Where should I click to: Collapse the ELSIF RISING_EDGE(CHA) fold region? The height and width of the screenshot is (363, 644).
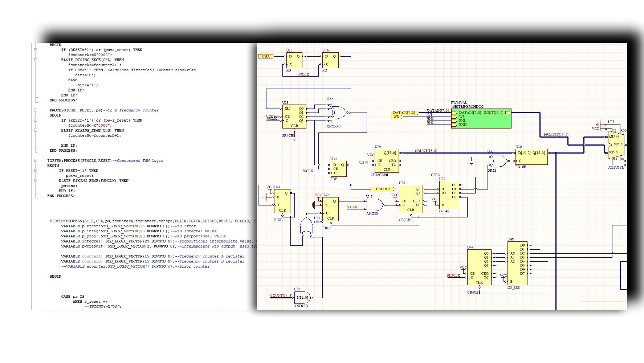pyautogui.click(x=35, y=60)
